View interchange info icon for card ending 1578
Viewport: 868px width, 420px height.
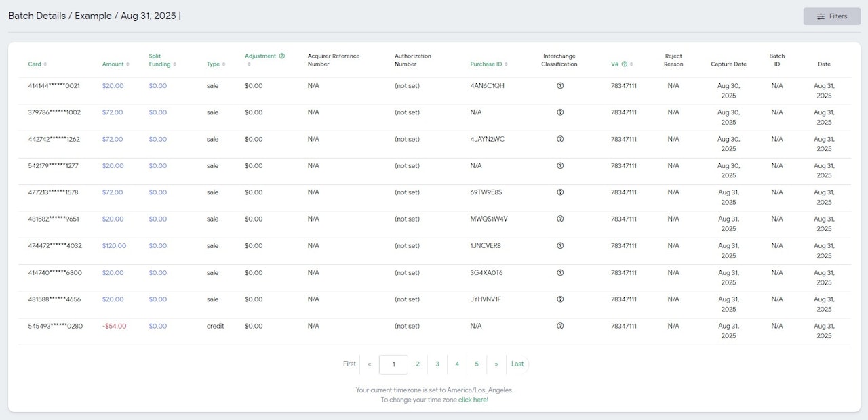click(560, 192)
